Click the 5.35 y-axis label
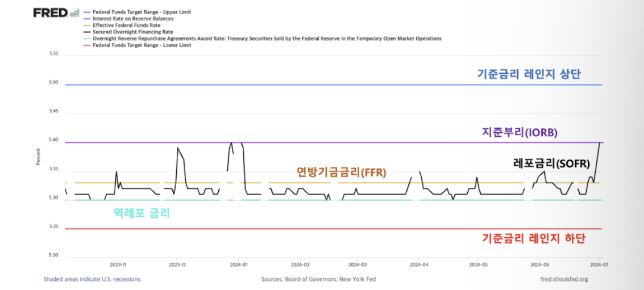Viewport: 644px width, 290px height. coord(53,169)
